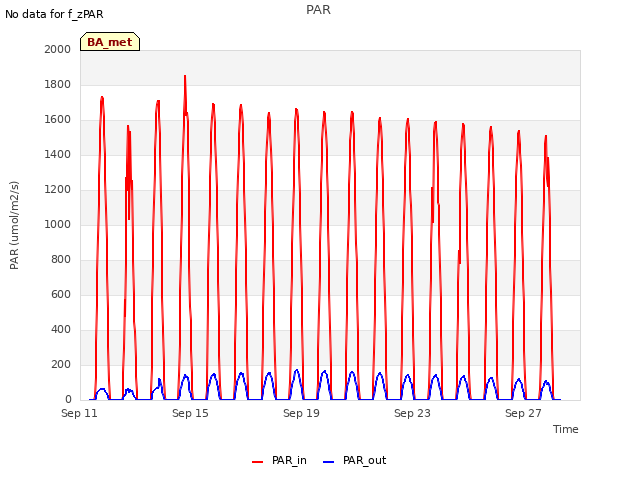Toggle the PAR_in legend entry

coord(280,461)
